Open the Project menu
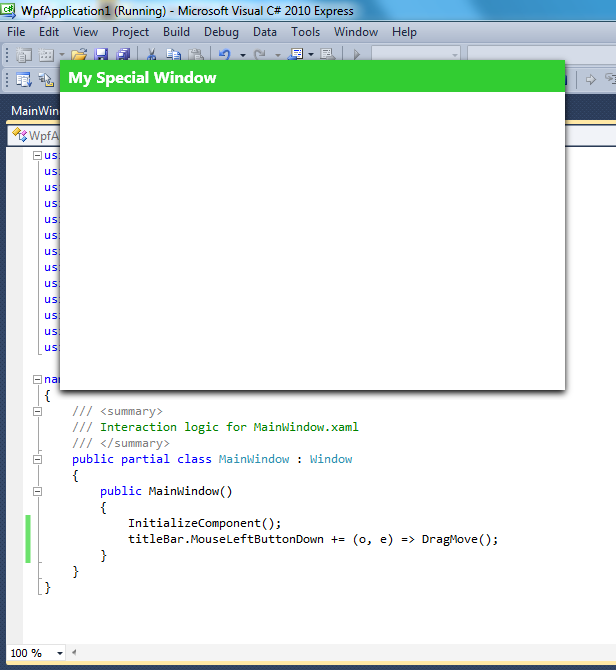 click(x=130, y=32)
